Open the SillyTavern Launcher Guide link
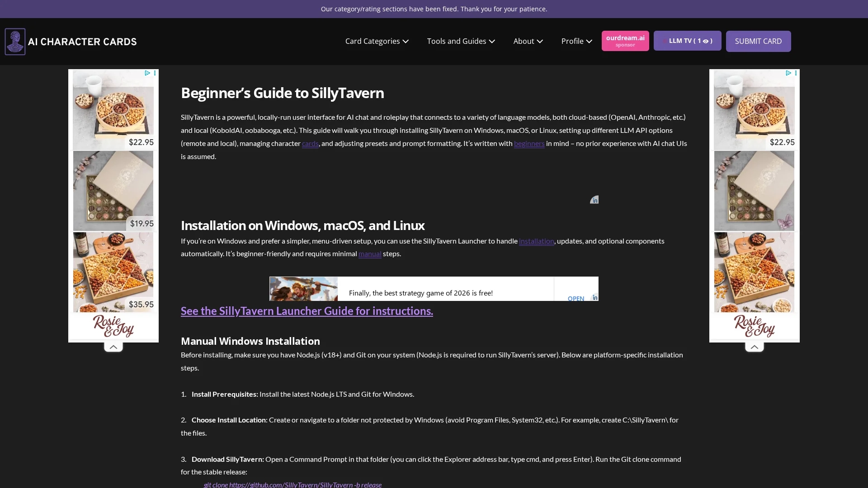 pos(307,311)
